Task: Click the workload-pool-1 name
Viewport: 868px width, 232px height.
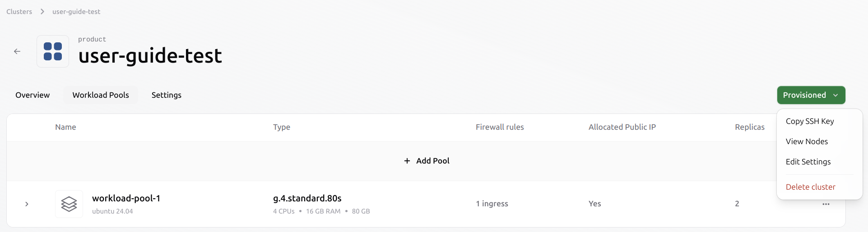Action: pos(126,198)
